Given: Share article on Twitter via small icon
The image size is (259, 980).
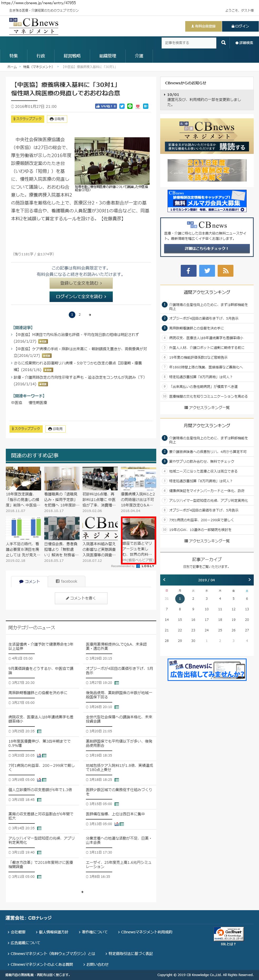Looking at the screenshot, I should (122, 106).
